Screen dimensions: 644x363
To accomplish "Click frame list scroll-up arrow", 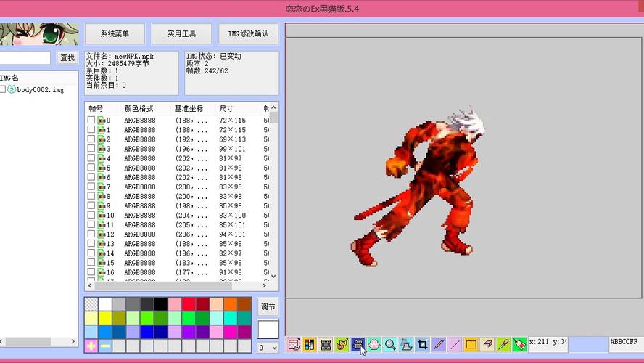I will 273,107.
